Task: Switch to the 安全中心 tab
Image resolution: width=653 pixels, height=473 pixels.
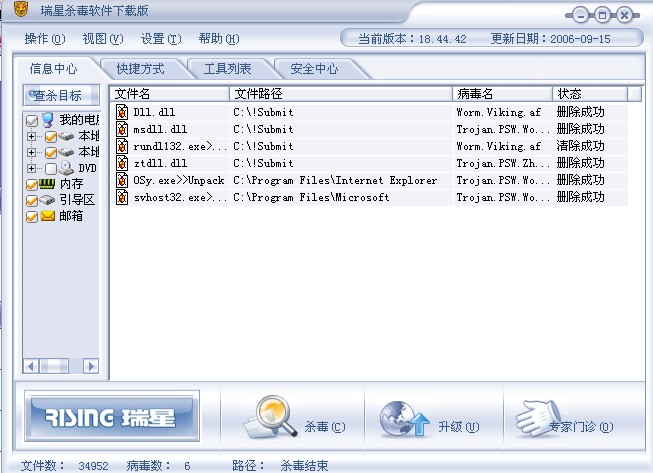Action: (x=314, y=69)
